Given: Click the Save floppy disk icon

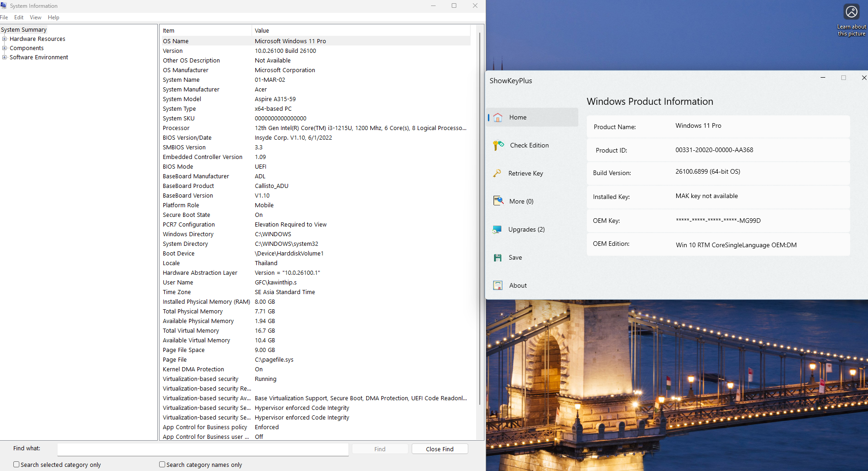Looking at the screenshot, I should pos(498,258).
